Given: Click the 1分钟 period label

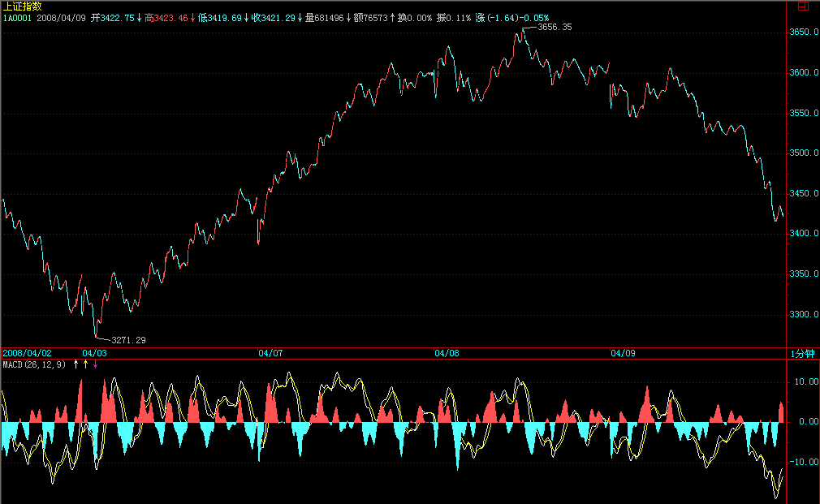Looking at the screenshot, I should 801,354.
